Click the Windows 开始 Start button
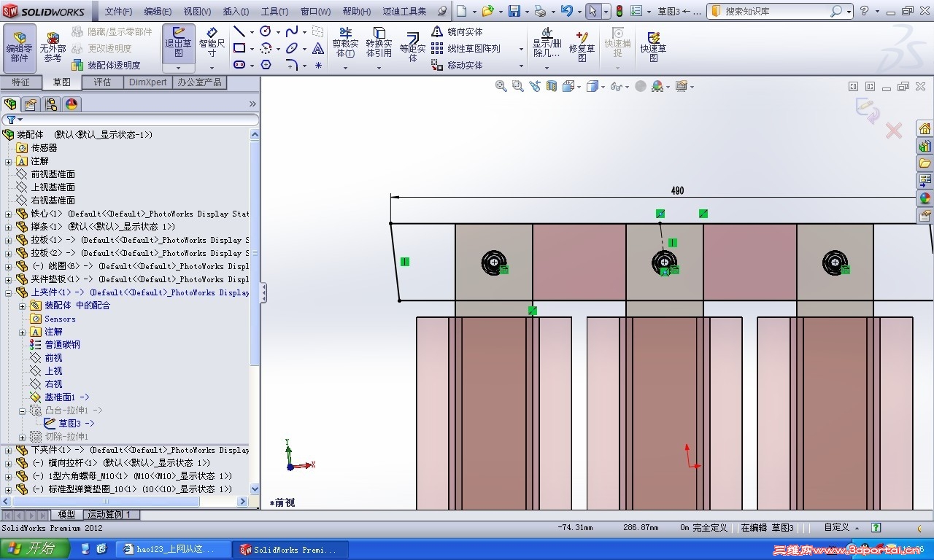934x560 pixels. tap(34, 549)
